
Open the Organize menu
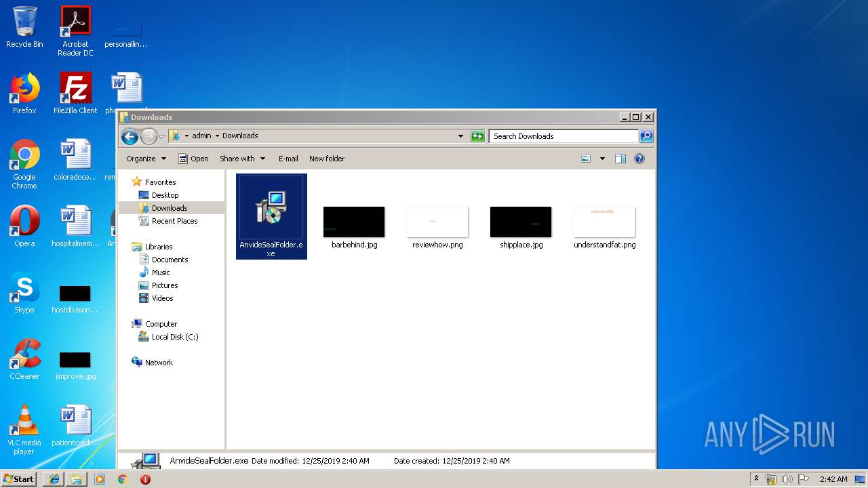pos(146,159)
